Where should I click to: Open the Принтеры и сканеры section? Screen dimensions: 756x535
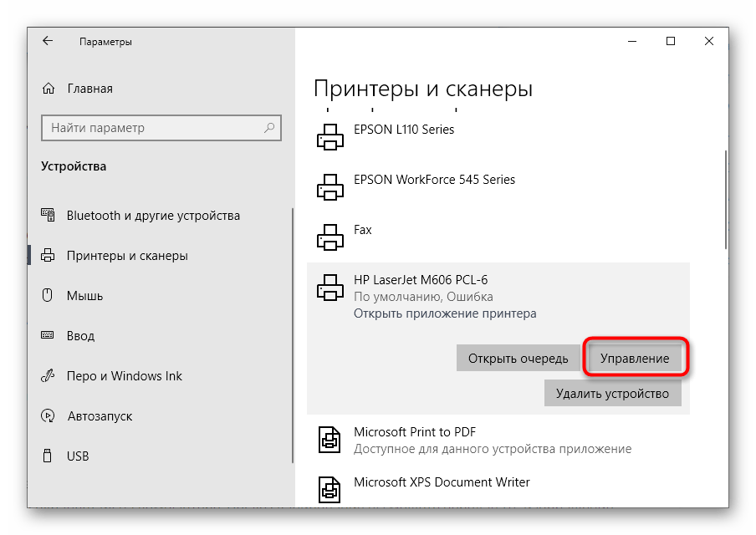(x=127, y=256)
